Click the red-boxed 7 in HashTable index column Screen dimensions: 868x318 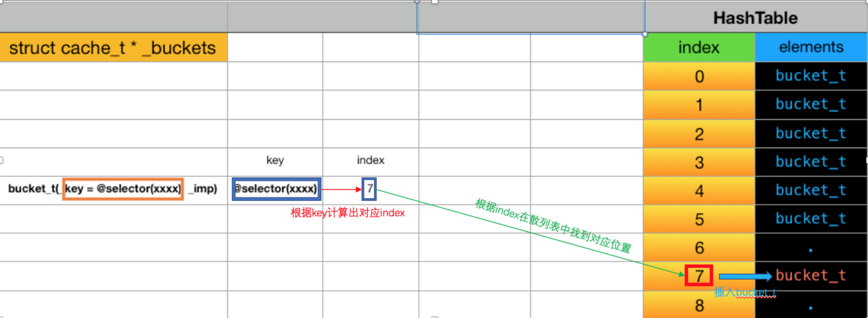(699, 276)
